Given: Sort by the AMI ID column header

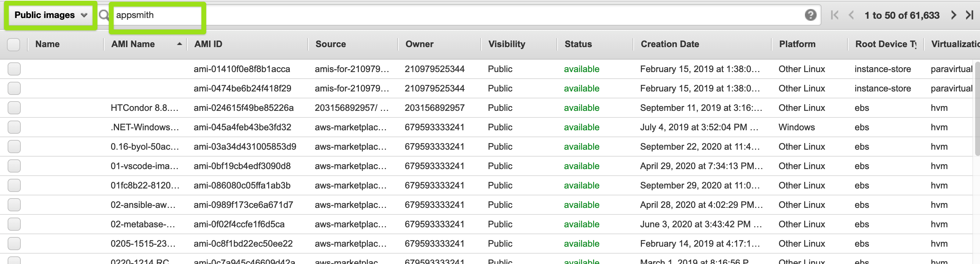Looking at the screenshot, I should 208,44.
